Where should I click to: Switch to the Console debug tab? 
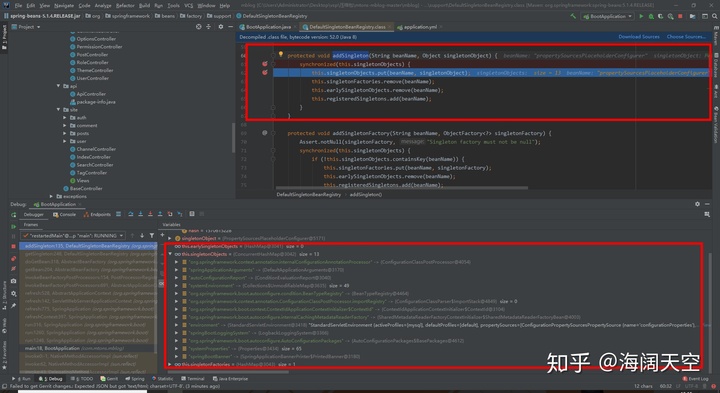pyautogui.click(x=64, y=214)
